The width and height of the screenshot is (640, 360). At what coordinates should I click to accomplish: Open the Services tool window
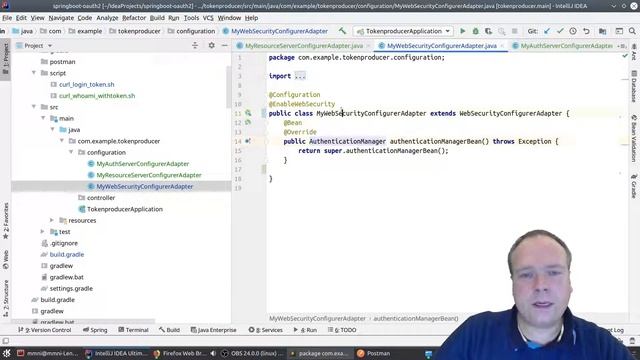click(x=265, y=330)
